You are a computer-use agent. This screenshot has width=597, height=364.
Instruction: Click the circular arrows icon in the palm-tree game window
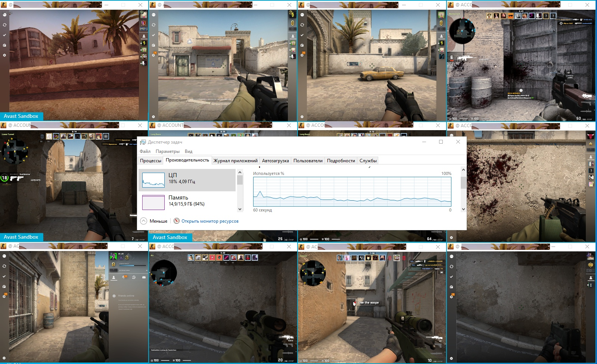(x=4, y=25)
